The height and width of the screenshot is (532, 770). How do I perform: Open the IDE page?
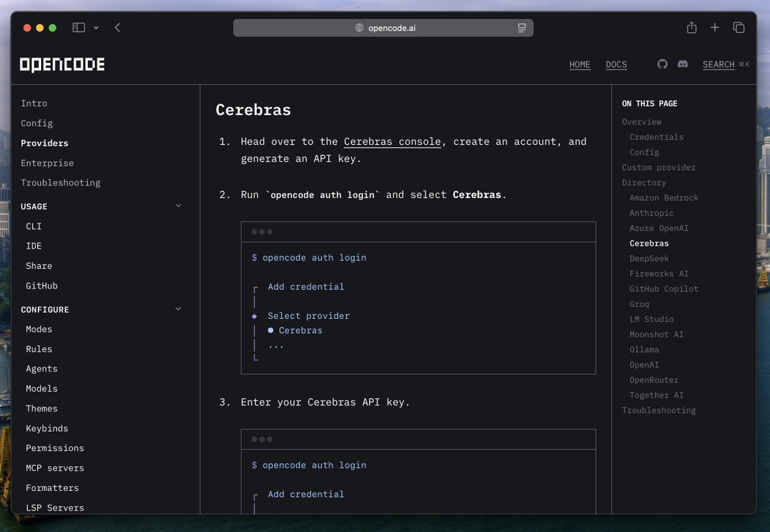pos(33,246)
